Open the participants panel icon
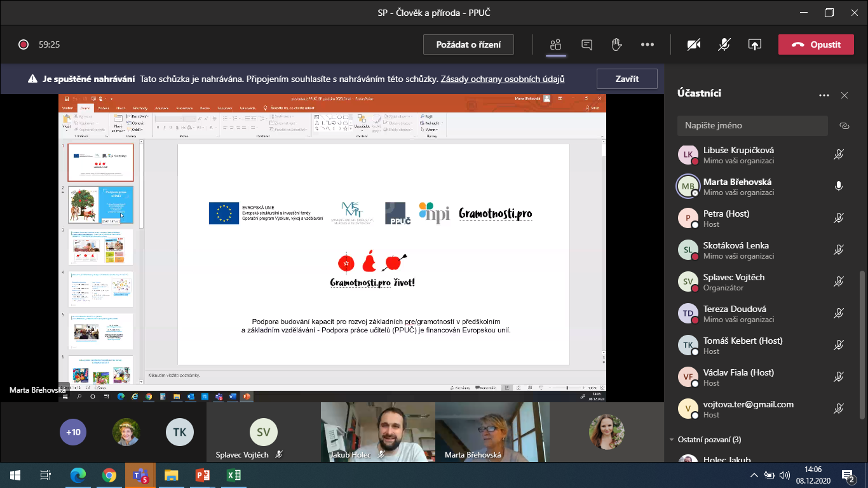Screen dimensions: 868x488 coord(556,44)
